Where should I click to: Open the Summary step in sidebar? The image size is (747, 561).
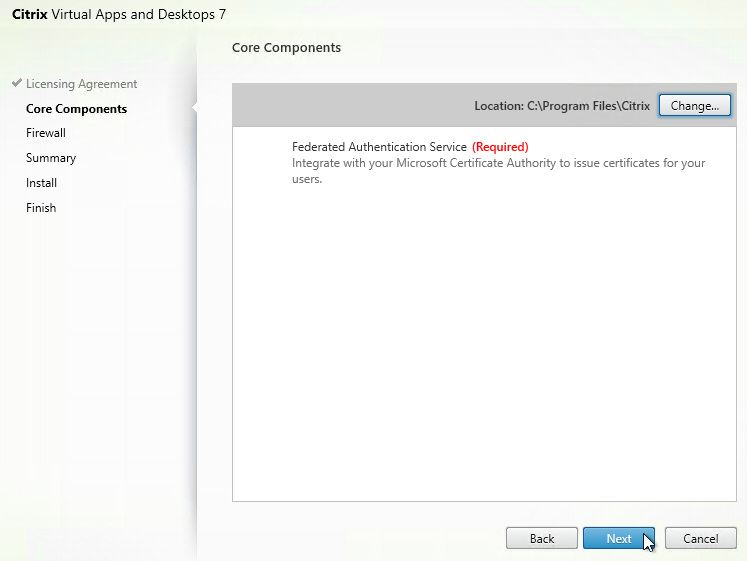[x=51, y=158]
